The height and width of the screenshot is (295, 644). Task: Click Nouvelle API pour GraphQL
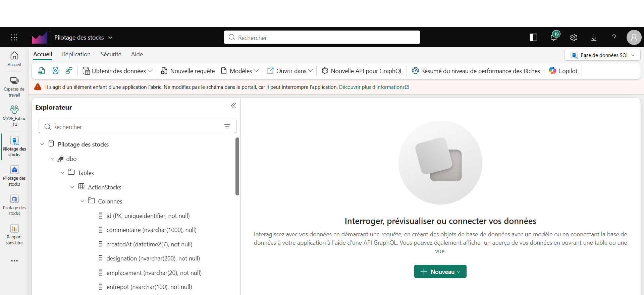(x=362, y=71)
